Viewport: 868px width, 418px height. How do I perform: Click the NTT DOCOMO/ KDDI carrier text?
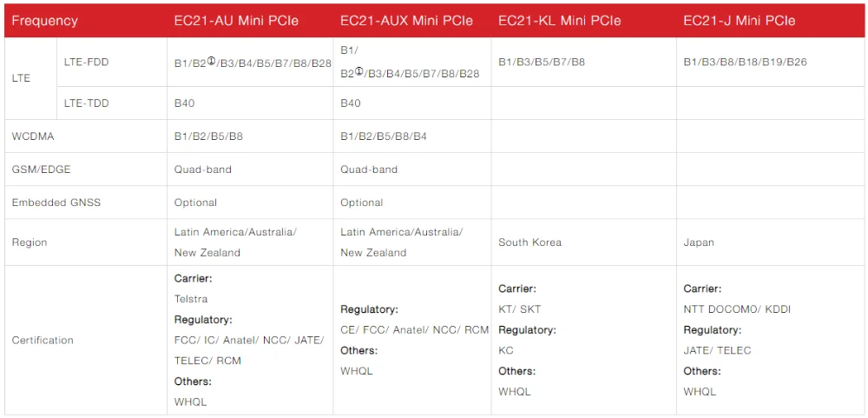(737, 309)
